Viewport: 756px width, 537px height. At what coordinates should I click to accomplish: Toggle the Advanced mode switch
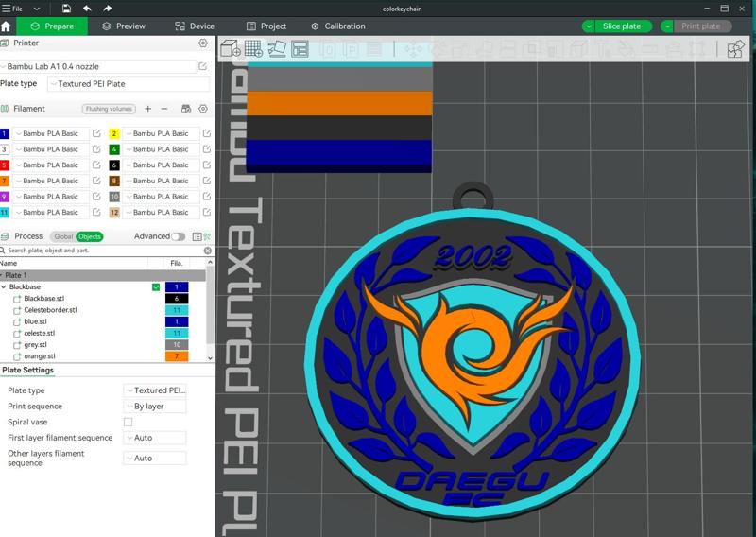[178, 236]
